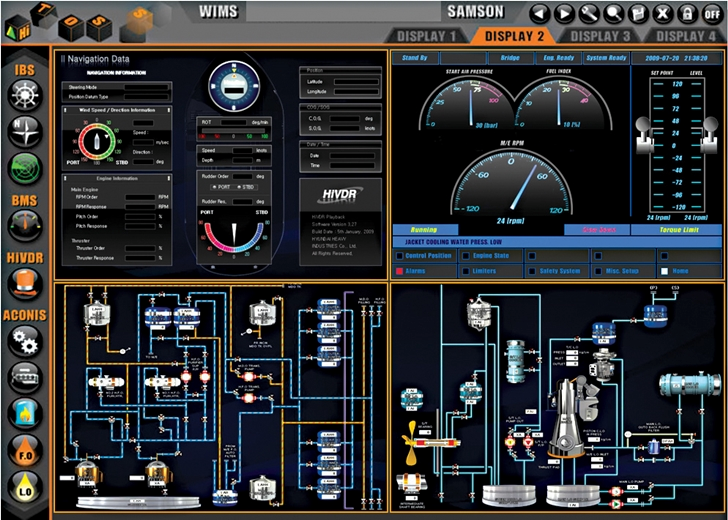The height and width of the screenshot is (520, 728).
Task: Click the floppy disk save icon
Action: point(638,14)
